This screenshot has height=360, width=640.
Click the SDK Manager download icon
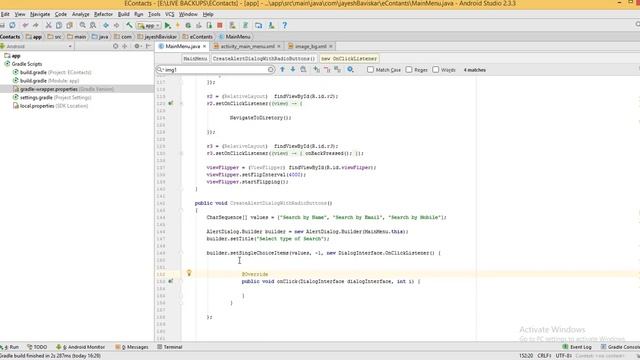(271, 25)
